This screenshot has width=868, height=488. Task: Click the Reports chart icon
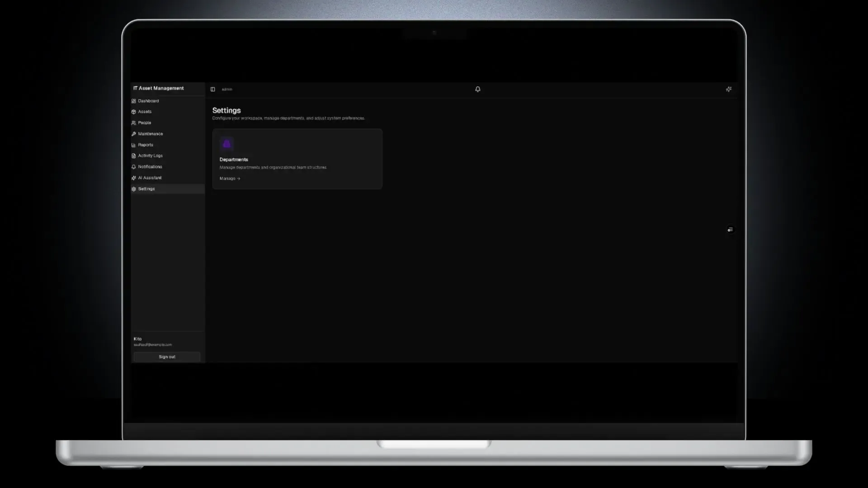[134, 145]
